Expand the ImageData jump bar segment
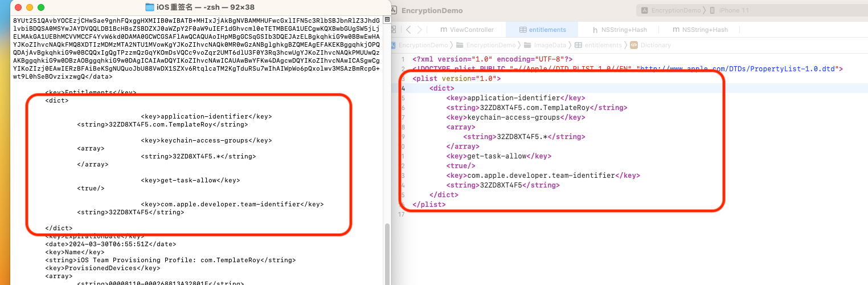The height and width of the screenshot is (285, 868). (545, 45)
